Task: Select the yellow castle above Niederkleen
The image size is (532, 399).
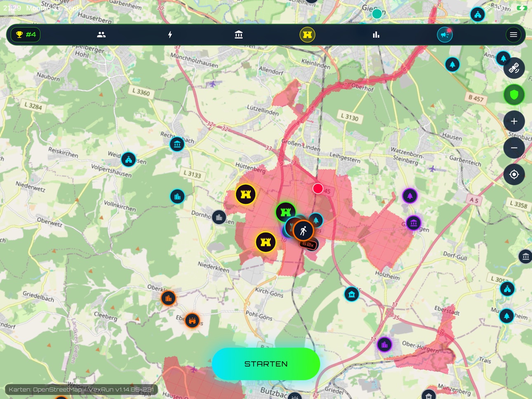Action: pyautogui.click(x=266, y=242)
